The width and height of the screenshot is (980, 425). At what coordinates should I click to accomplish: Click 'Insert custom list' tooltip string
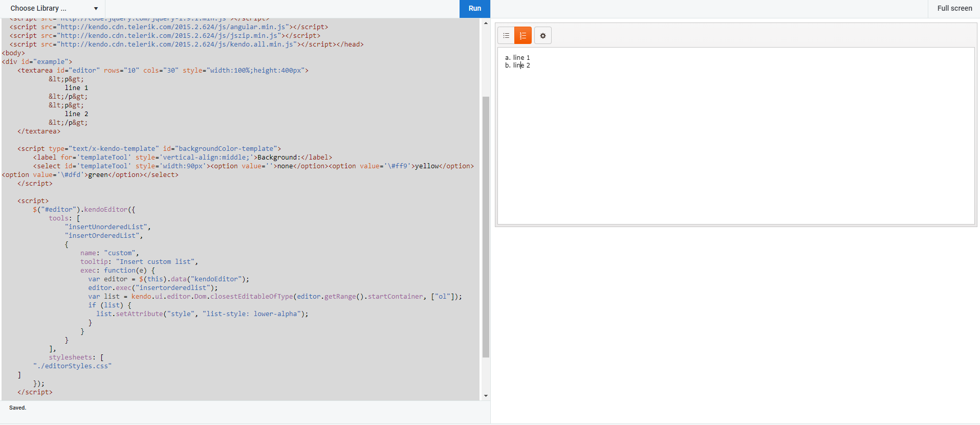point(155,262)
